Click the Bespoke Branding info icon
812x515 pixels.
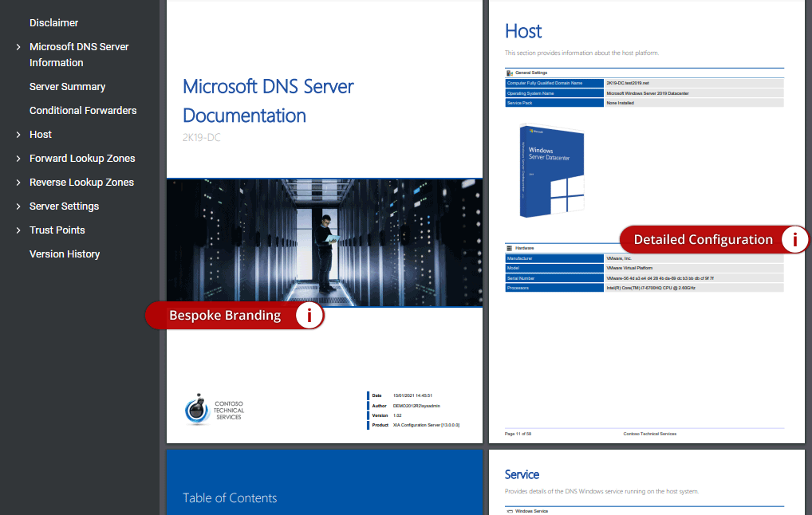pos(309,315)
